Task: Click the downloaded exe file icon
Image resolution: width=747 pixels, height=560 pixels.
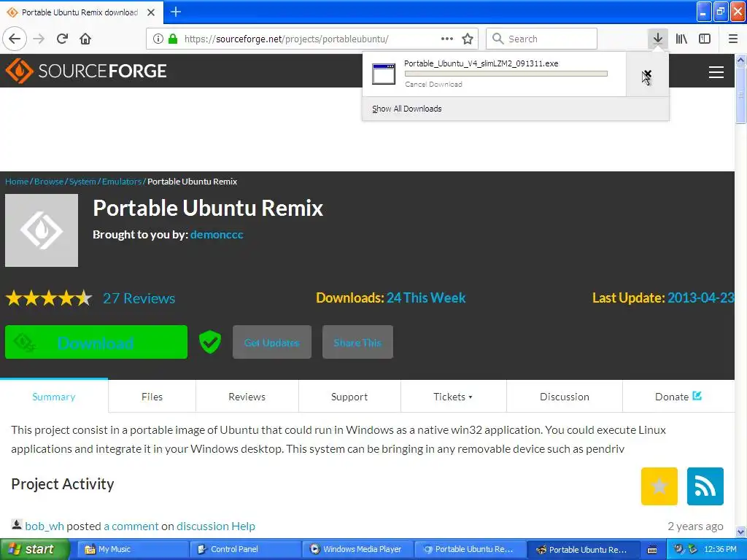Action: point(384,74)
